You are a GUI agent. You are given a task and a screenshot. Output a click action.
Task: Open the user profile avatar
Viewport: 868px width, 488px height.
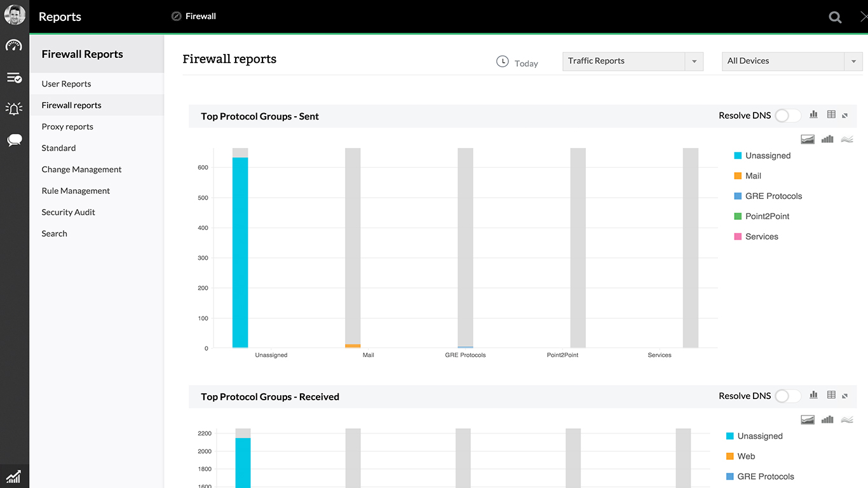[x=15, y=15]
